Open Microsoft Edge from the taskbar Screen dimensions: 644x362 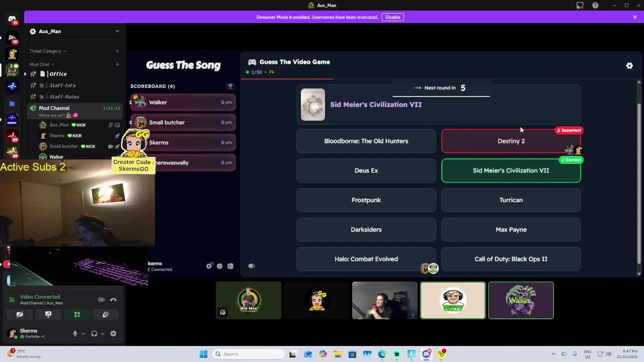tap(382, 354)
